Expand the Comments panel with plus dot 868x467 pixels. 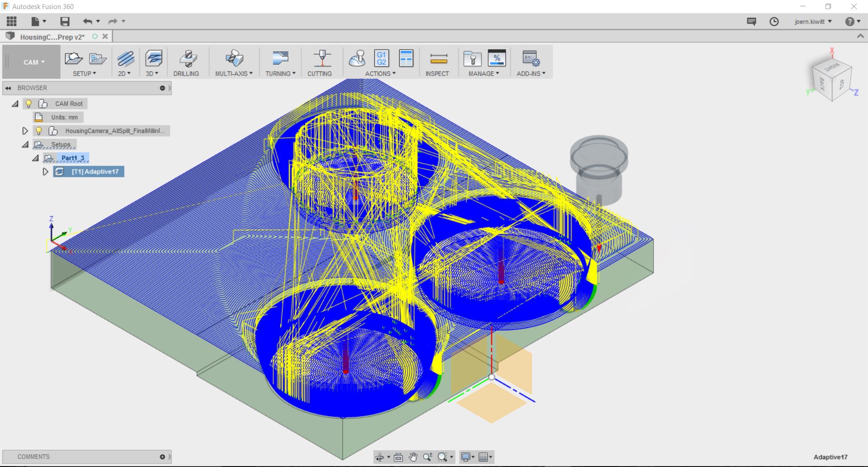[162, 457]
